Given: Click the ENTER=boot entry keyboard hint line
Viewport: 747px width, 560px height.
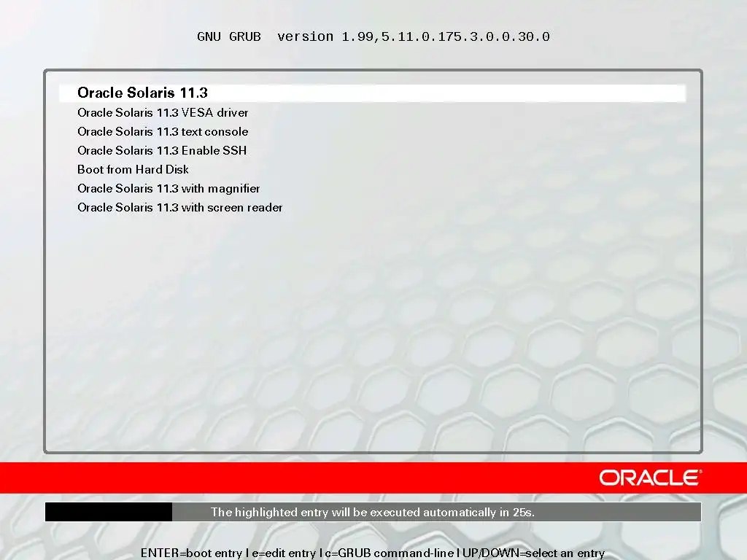Looking at the screenshot, I should click(x=373, y=553).
